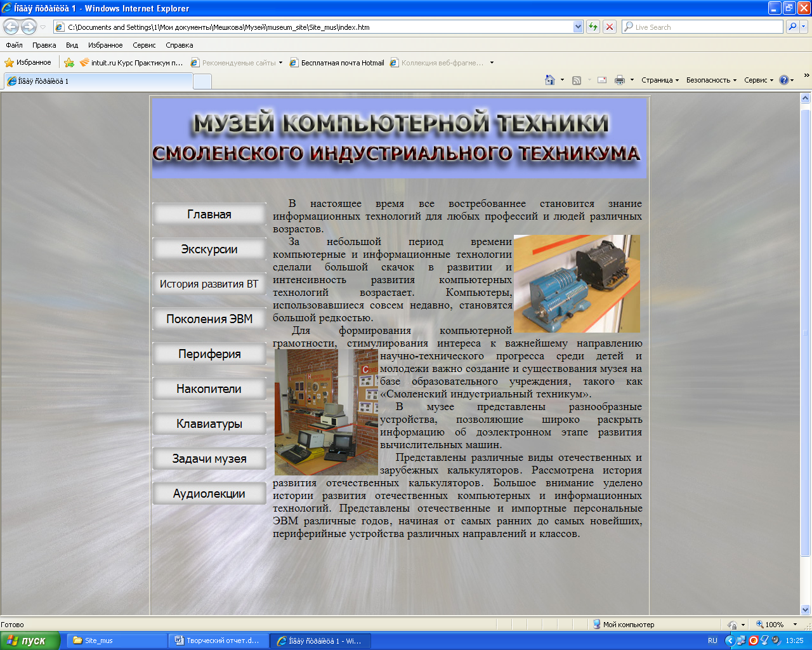Open the «Сервис» menu in the menu bar
The height and width of the screenshot is (650, 812).
tap(144, 45)
